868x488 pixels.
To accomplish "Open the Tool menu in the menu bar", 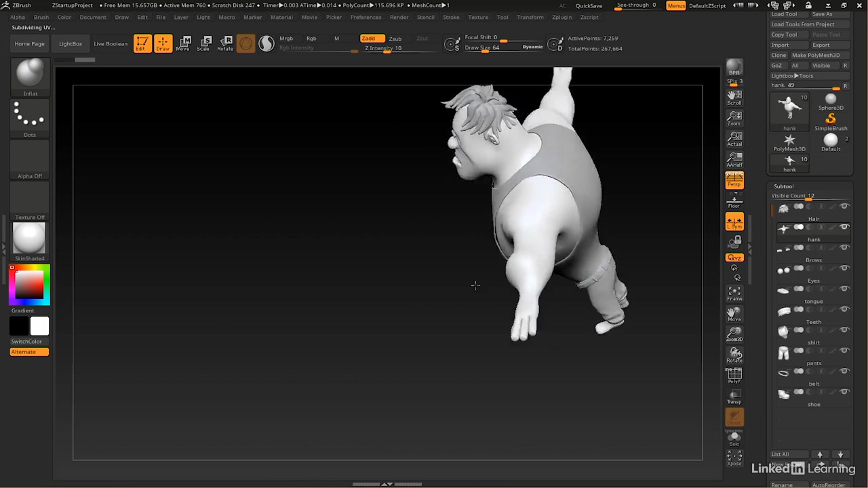I will pyautogui.click(x=502, y=17).
